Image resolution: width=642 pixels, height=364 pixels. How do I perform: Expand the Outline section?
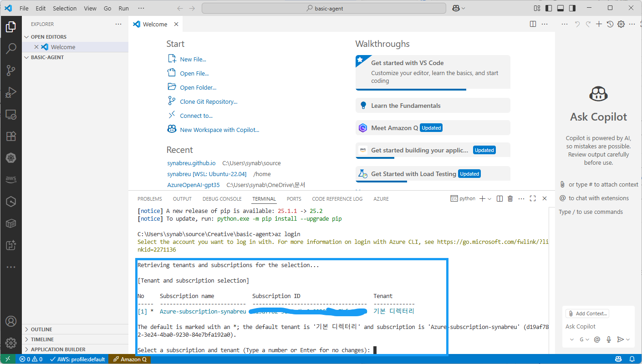75,329
